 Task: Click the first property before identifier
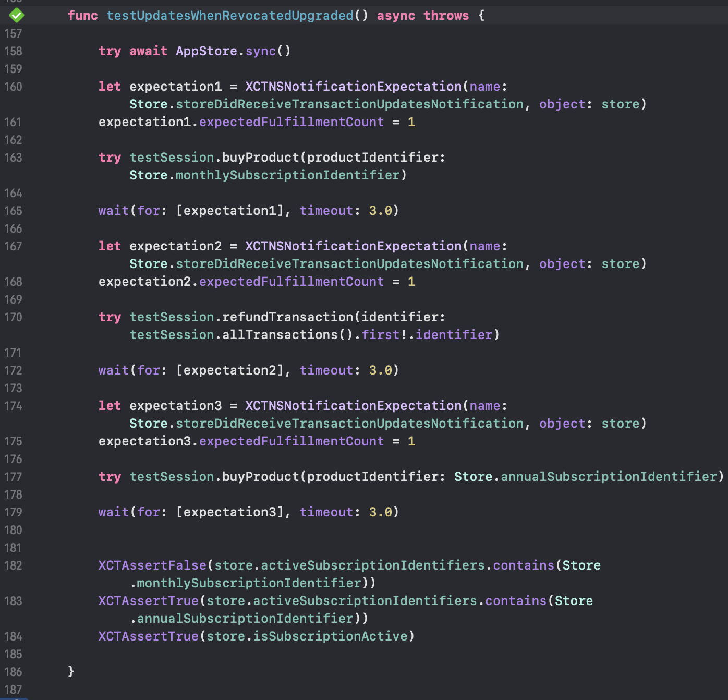pos(381,335)
